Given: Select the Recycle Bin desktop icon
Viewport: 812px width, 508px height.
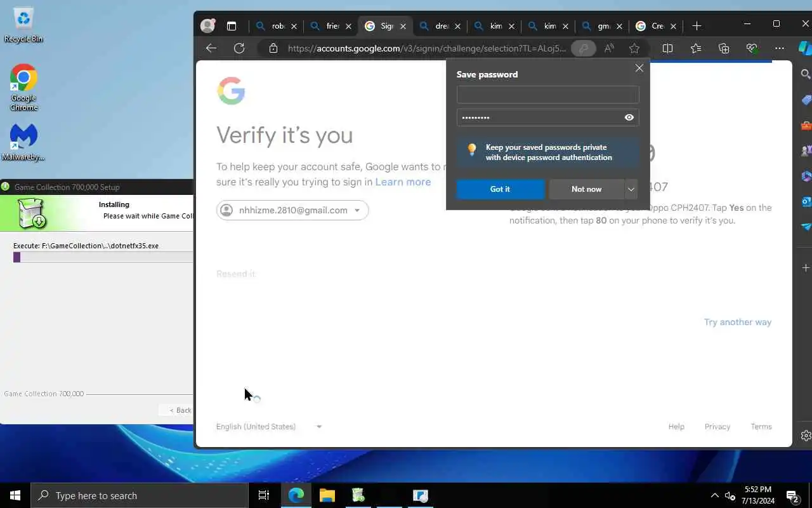Looking at the screenshot, I should click(23, 24).
